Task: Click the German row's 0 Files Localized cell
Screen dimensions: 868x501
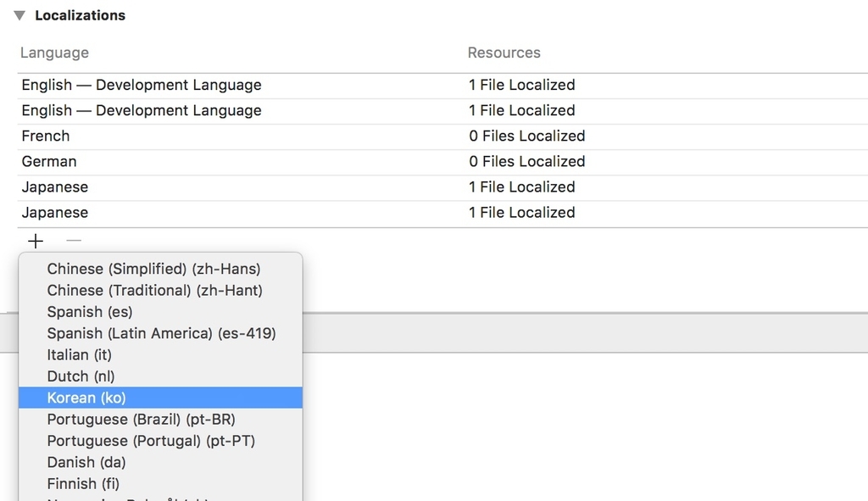Action: click(527, 162)
